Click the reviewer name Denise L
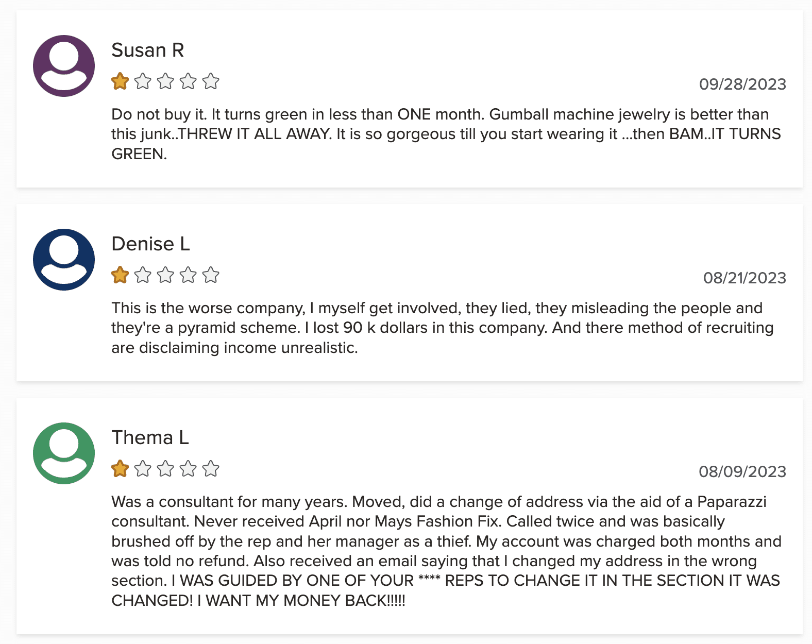This screenshot has width=812, height=644. 151,244
